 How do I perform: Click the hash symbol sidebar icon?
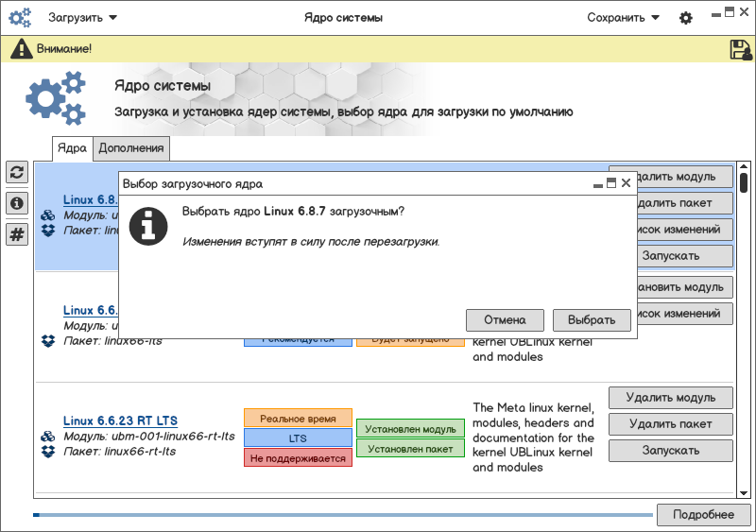click(16, 234)
